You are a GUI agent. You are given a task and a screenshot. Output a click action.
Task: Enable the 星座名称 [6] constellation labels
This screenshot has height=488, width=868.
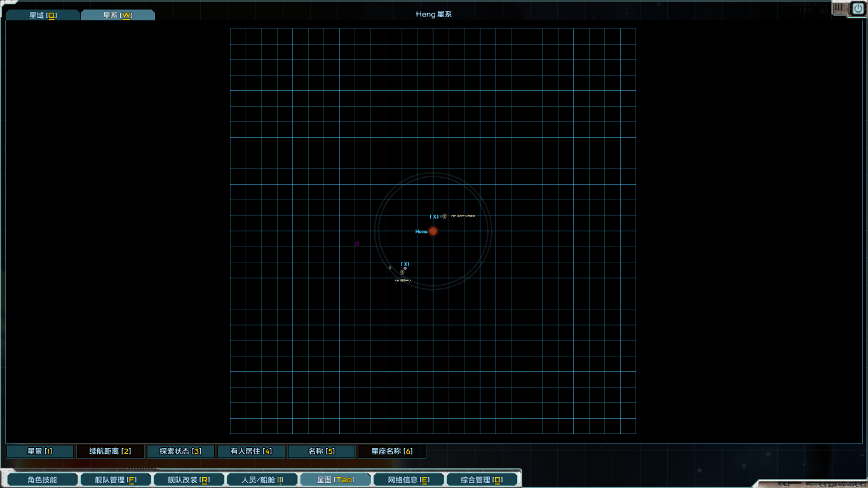[392, 451]
